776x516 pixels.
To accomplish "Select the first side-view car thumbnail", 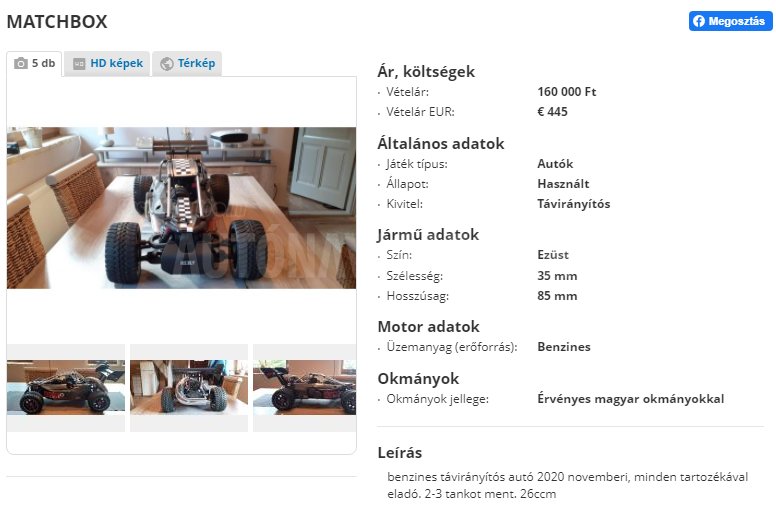I will point(66,387).
